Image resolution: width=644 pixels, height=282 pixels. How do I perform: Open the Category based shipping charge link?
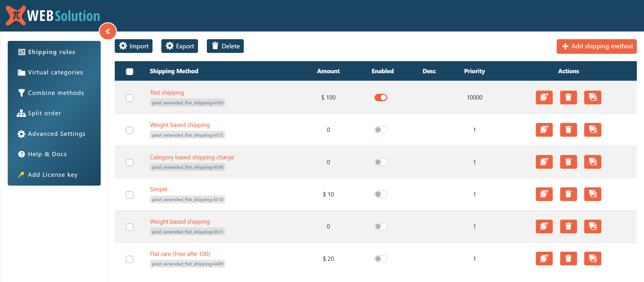click(x=192, y=157)
